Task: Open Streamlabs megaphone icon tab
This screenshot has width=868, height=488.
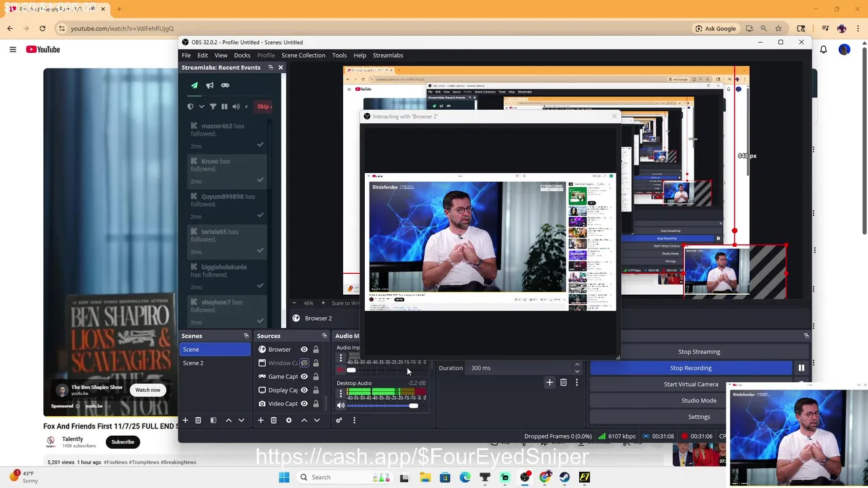Action: pyautogui.click(x=210, y=85)
